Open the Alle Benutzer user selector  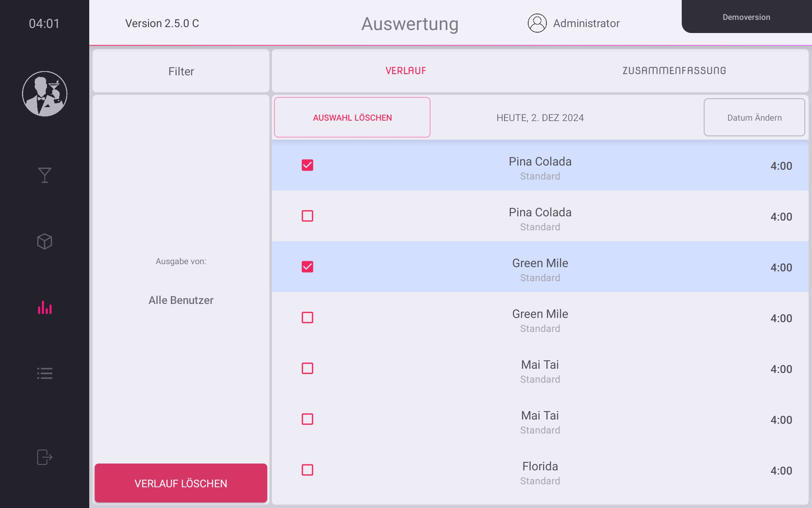click(181, 300)
